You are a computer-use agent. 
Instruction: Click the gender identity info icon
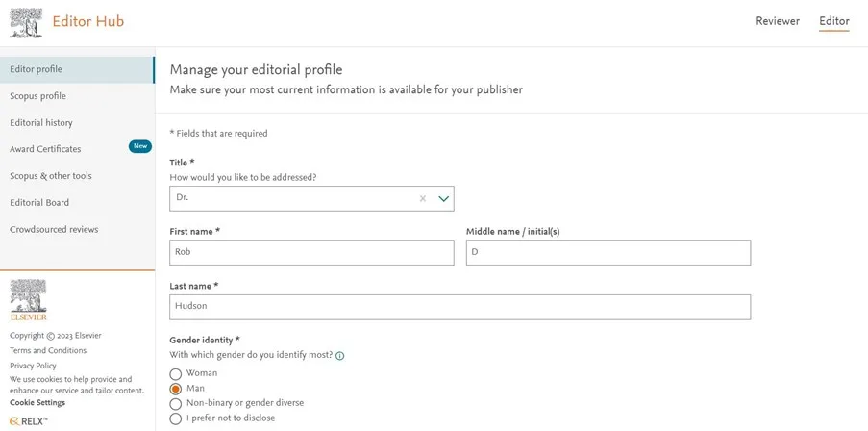340,355
